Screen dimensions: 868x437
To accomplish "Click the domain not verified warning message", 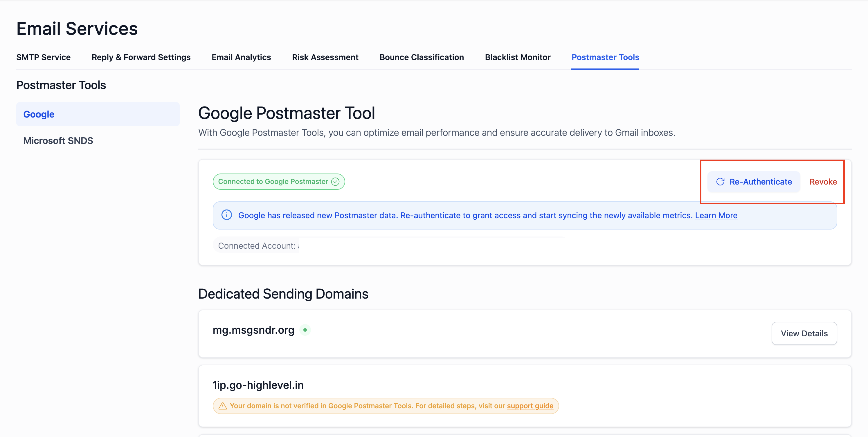I will pyautogui.click(x=386, y=406).
